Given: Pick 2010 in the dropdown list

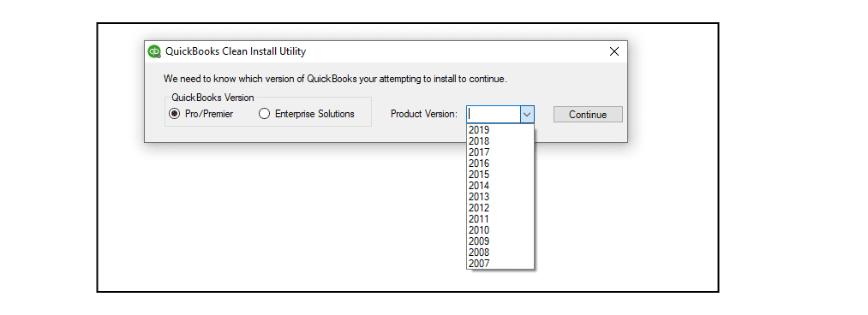Looking at the screenshot, I should pos(500,230).
